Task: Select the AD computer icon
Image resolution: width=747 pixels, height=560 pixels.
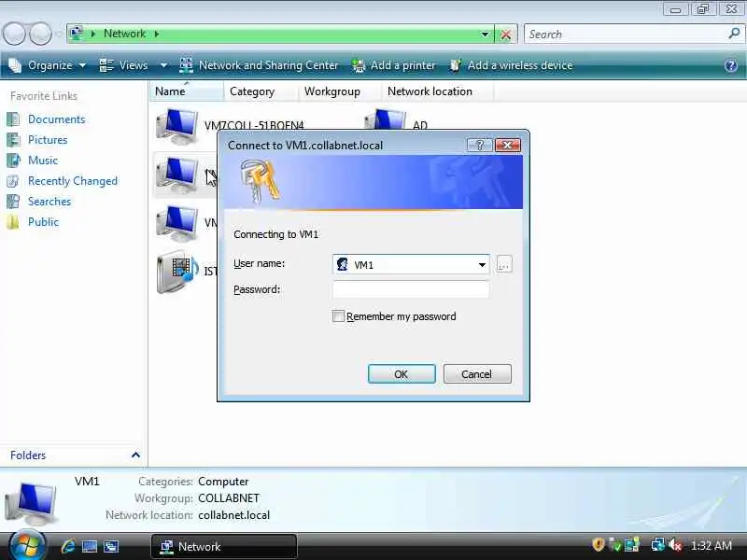Action: (386, 120)
